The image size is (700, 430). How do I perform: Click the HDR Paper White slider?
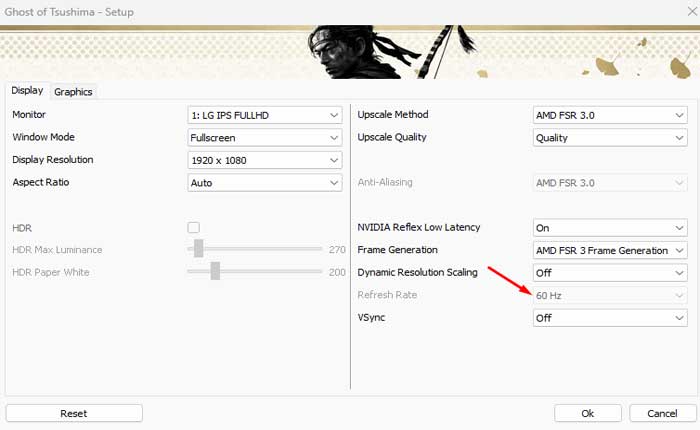tap(254, 271)
